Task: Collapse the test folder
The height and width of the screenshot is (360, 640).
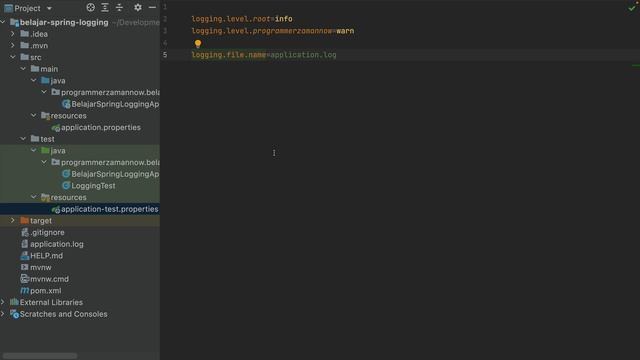Action: (x=23, y=139)
